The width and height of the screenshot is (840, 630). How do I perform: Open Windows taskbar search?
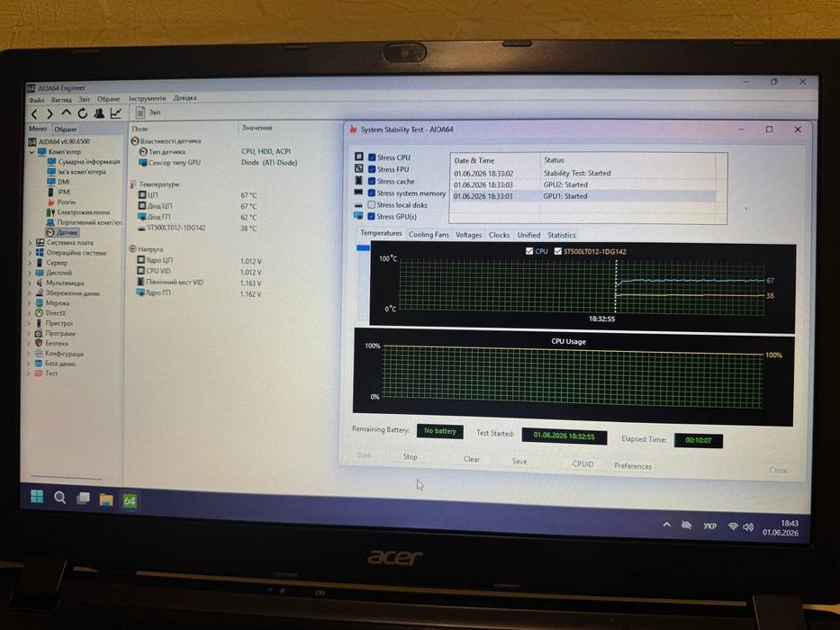point(59,498)
